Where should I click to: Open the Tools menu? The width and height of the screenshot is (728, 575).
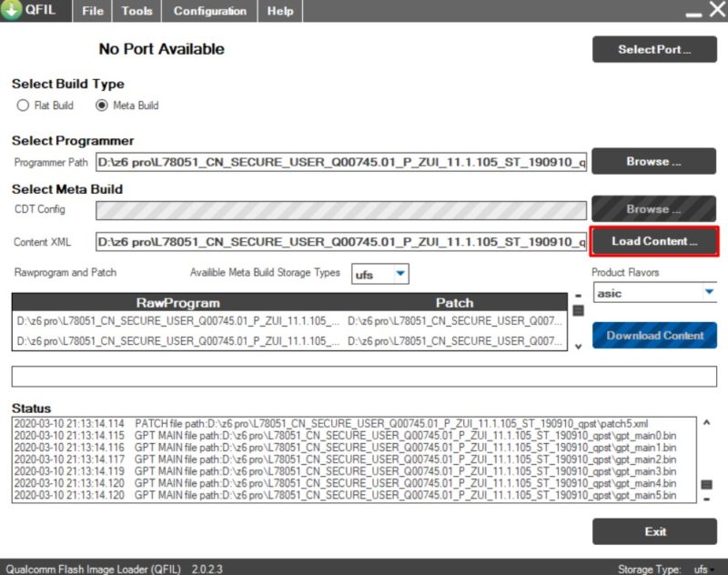tap(136, 11)
